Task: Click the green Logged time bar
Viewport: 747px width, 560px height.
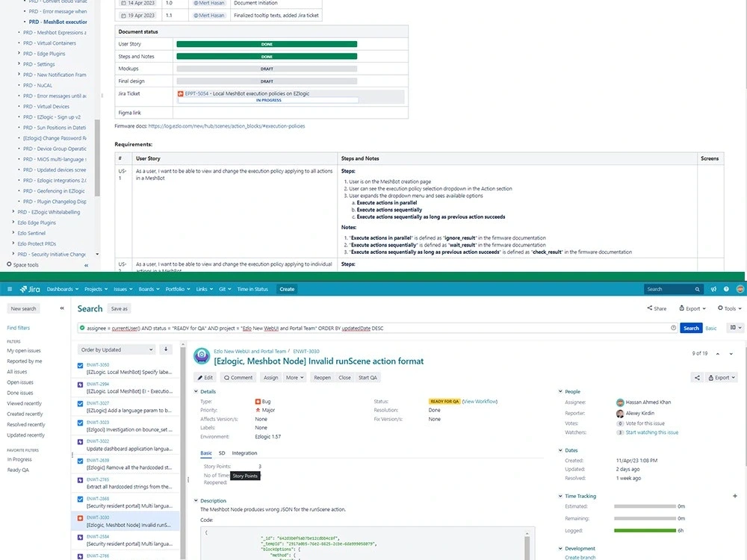Action: pos(645,530)
